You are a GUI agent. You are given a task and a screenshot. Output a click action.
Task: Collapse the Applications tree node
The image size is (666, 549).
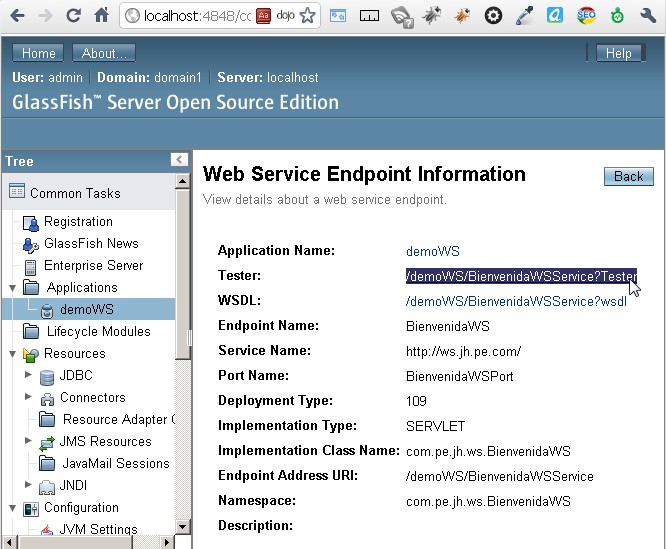[13, 288]
